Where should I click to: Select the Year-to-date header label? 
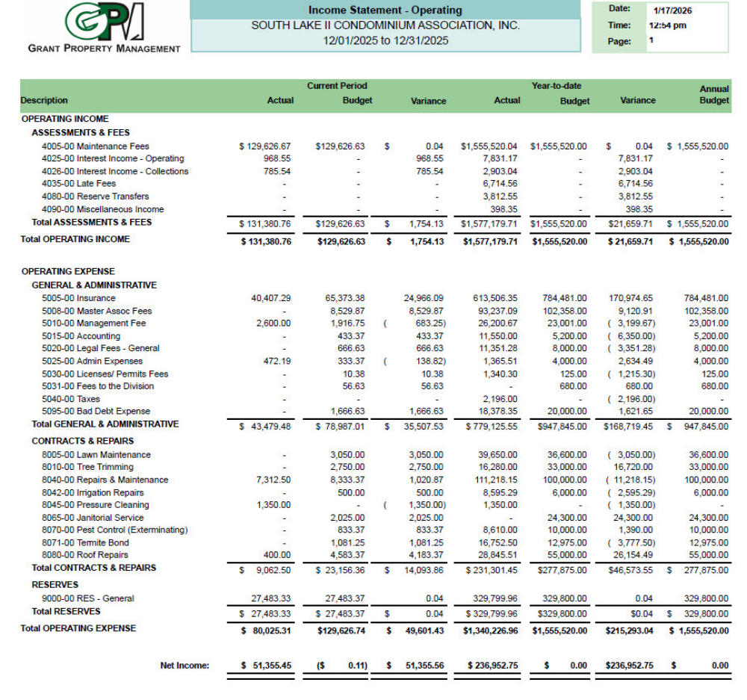click(x=556, y=86)
